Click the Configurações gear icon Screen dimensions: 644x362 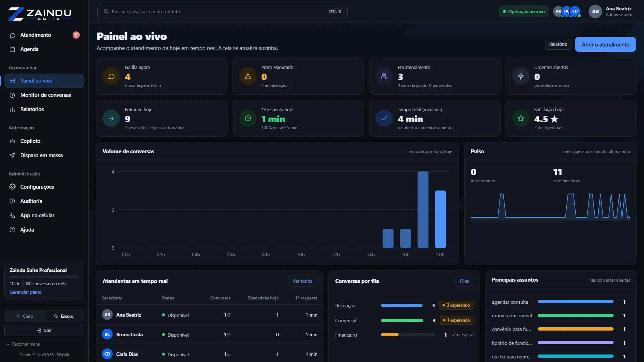click(12, 187)
